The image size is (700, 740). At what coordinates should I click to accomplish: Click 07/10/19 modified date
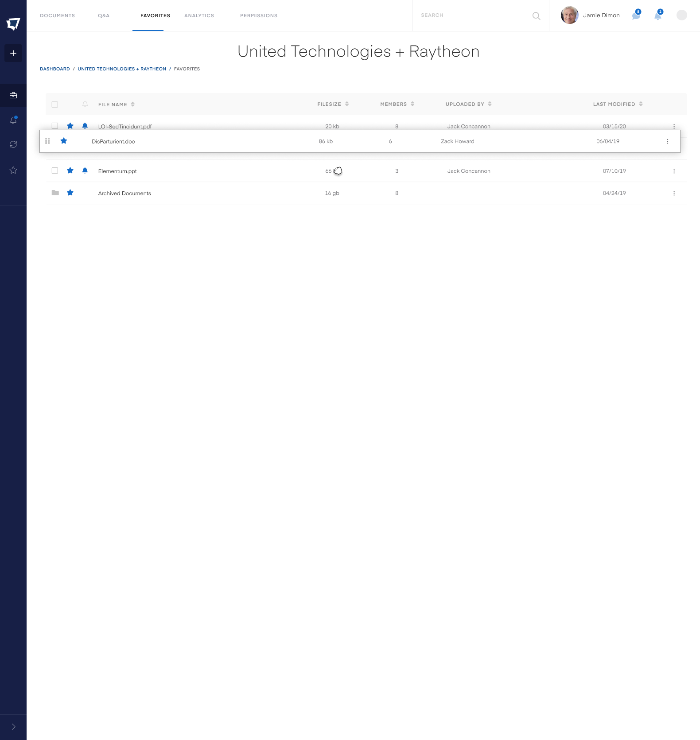614,171
